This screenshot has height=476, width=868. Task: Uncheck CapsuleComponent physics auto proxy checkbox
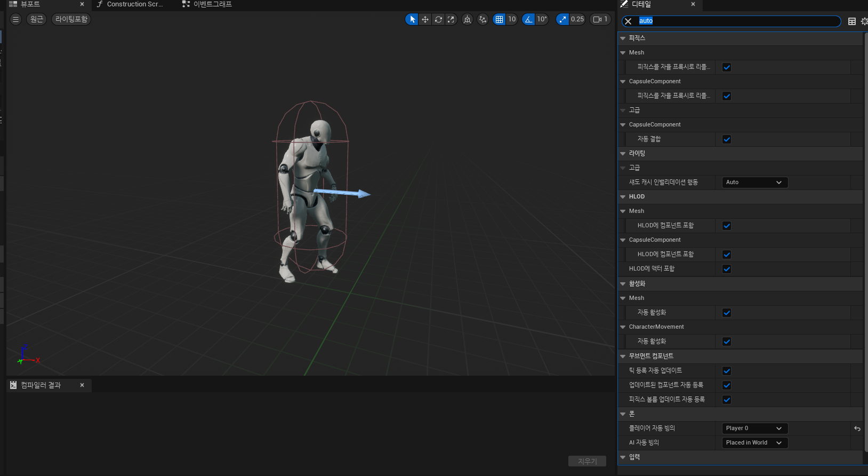[x=727, y=96]
